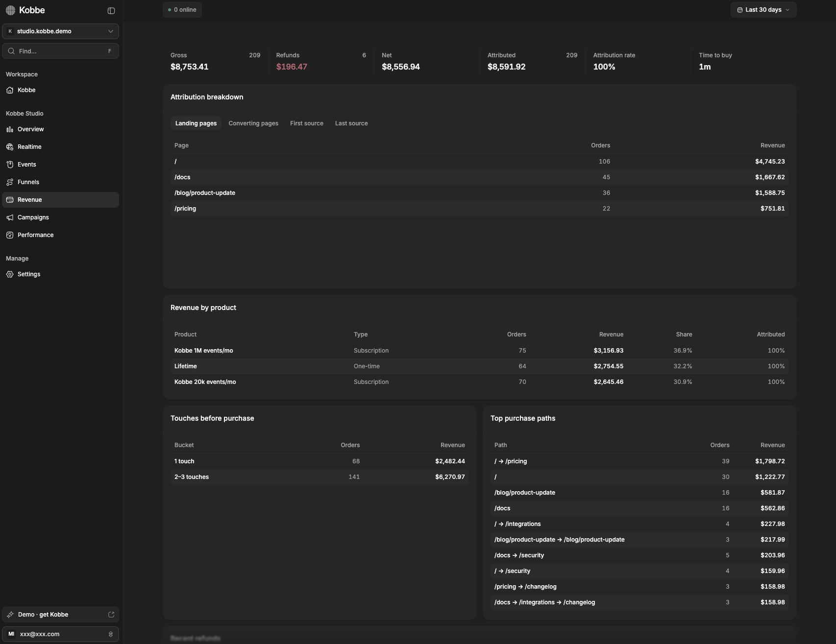Click the Revenue card icon
The height and width of the screenshot is (644, 836).
(x=10, y=200)
